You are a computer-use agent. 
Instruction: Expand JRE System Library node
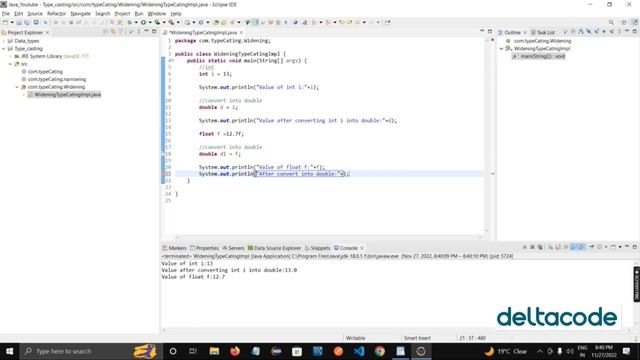11,56
